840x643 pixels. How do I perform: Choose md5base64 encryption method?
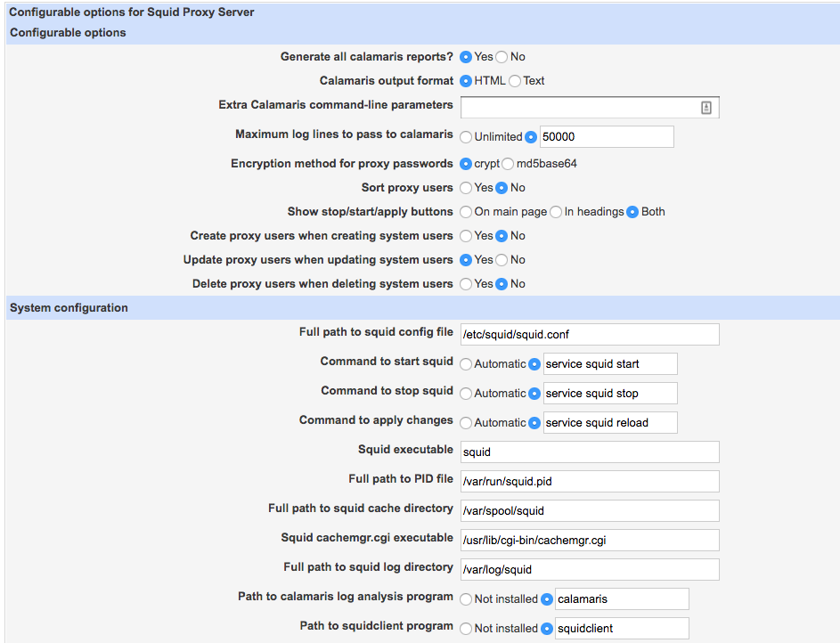point(508,164)
